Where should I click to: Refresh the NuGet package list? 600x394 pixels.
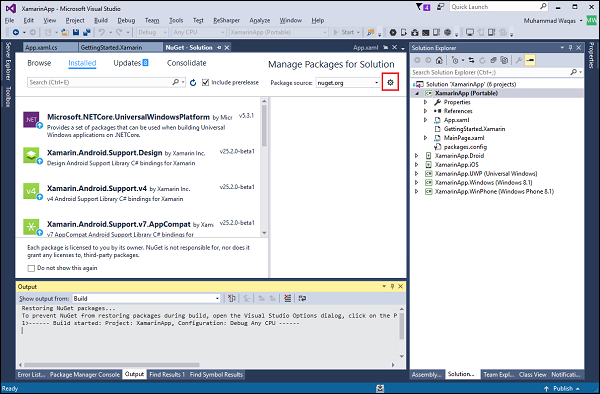point(193,83)
